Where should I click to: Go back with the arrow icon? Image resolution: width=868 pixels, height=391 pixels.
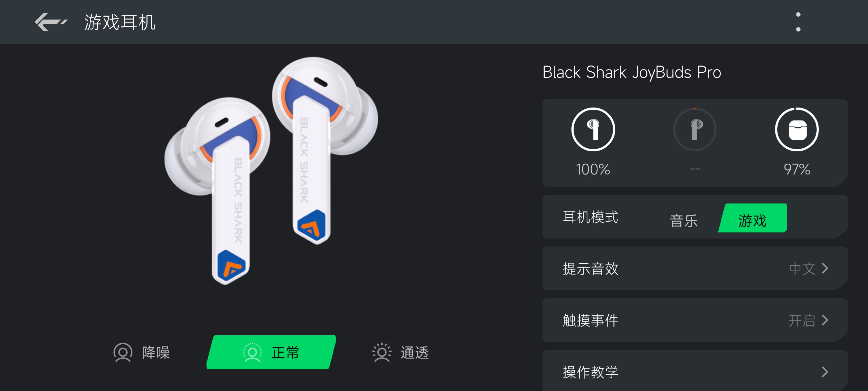coord(51,22)
